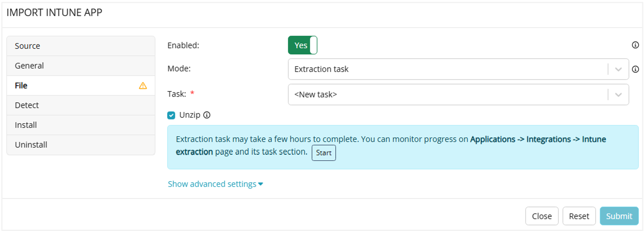Viewport: 644px width, 231px height.
Task: Click the Reset button
Action: tap(579, 216)
